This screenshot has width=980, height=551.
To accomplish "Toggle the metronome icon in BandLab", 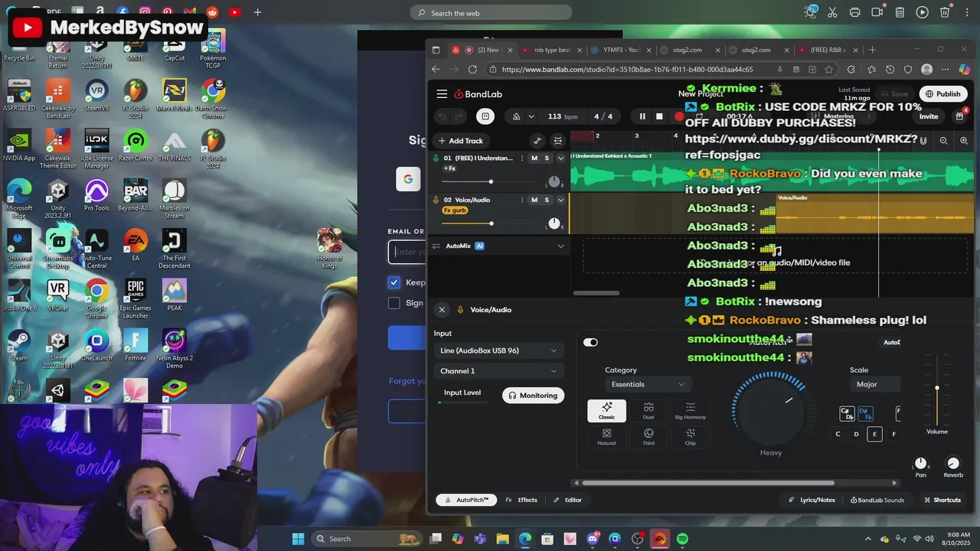I will (516, 116).
